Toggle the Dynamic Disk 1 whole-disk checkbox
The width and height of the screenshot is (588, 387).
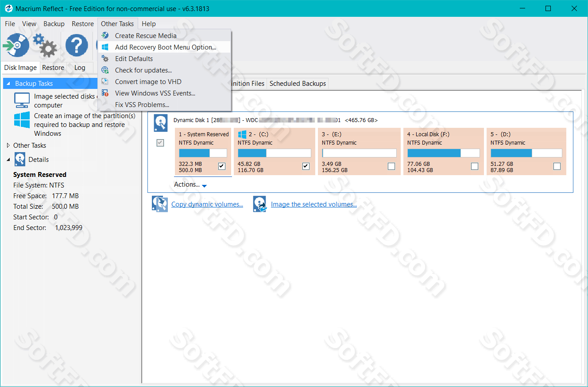coord(160,143)
